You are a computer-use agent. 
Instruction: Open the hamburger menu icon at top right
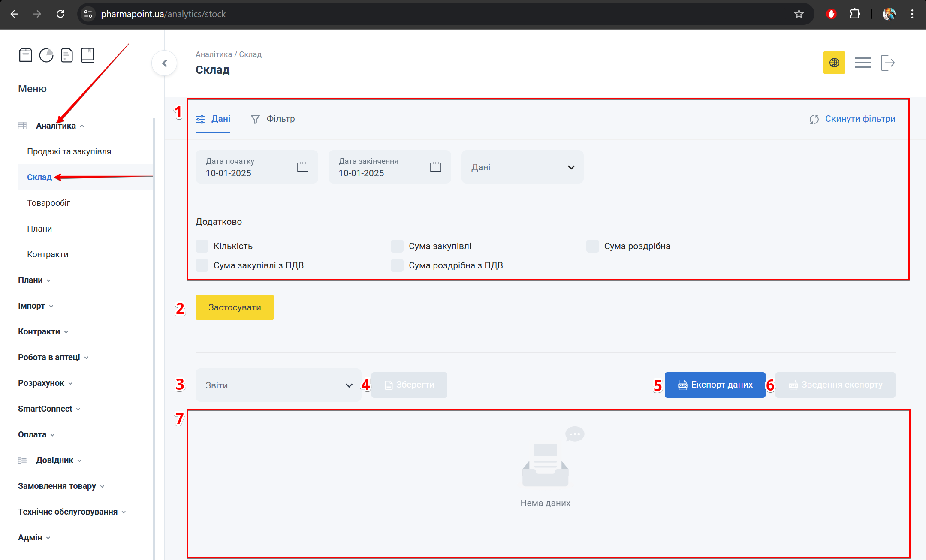(x=863, y=63)
